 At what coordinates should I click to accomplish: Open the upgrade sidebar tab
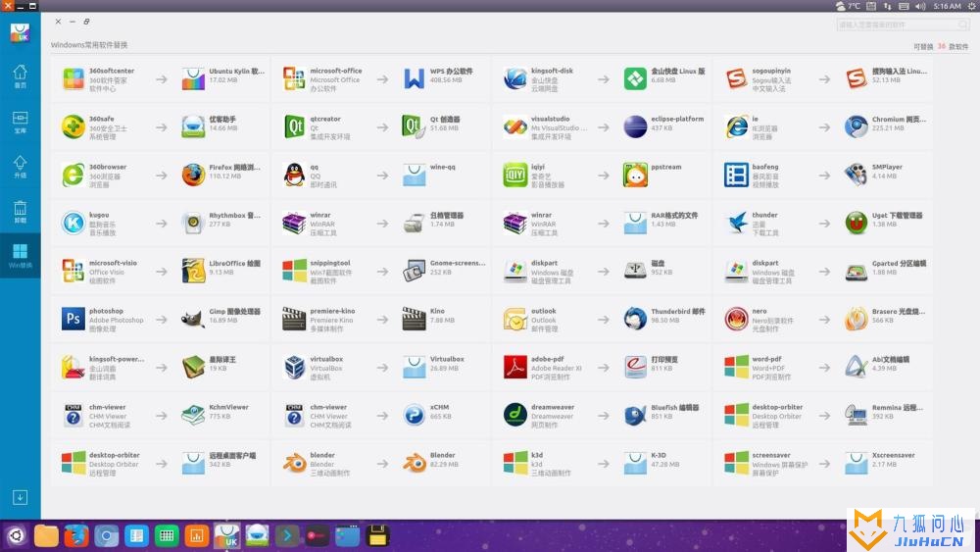click(20, 167)
